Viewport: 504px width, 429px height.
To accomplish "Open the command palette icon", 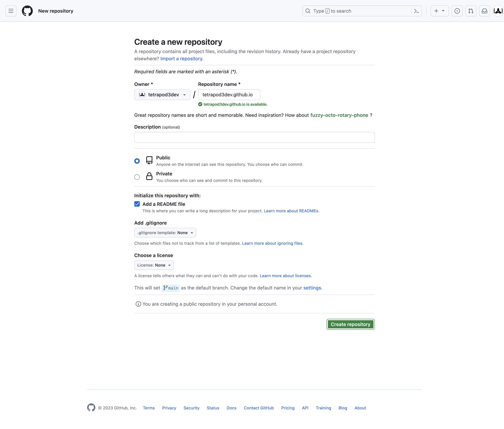I will coord(416,11).
